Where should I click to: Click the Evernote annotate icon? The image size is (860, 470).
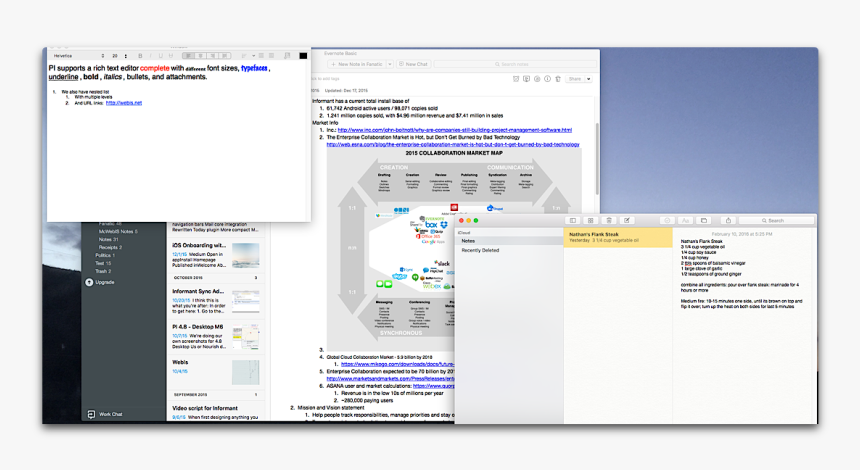(537, 79)
